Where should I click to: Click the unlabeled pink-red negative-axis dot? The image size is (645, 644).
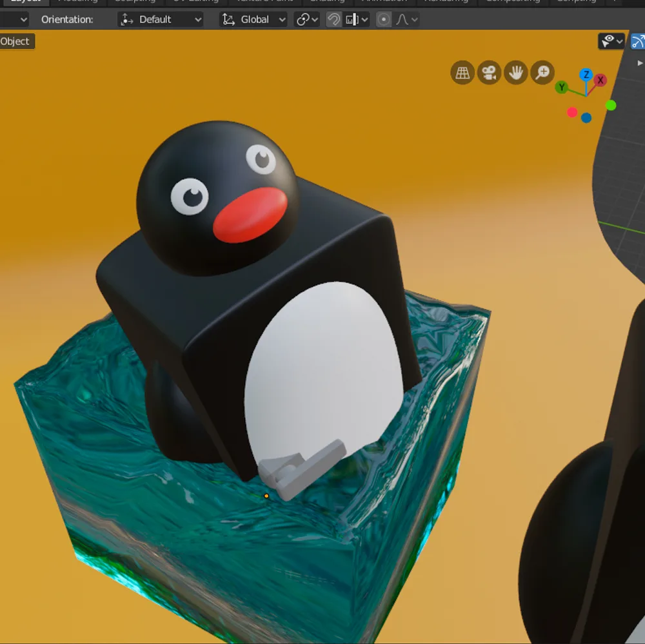tap(571, 112)
